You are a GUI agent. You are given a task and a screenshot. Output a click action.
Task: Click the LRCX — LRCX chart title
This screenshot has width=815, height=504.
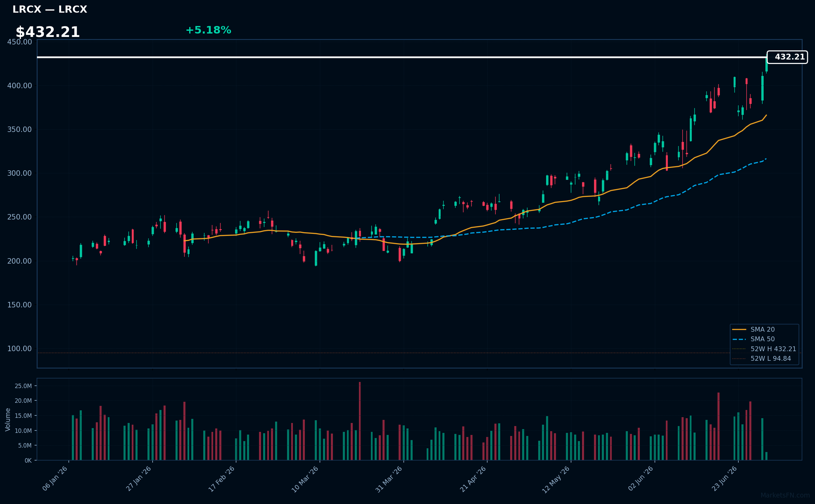[x=50, y=10]
